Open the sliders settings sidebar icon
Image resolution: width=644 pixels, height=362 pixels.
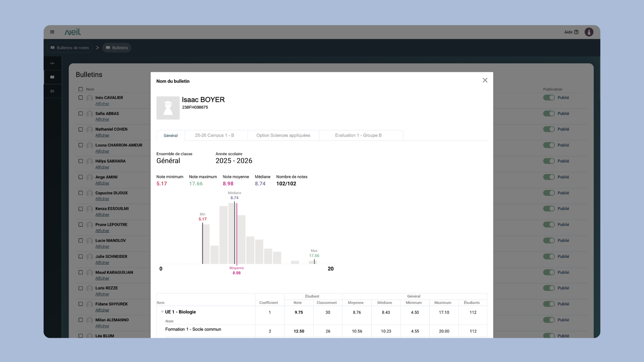[52, 91]
